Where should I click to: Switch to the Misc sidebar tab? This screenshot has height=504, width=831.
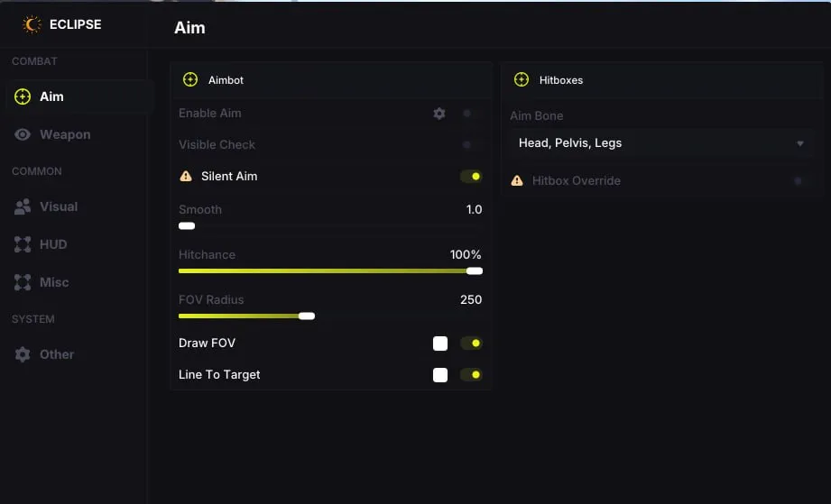54,282
